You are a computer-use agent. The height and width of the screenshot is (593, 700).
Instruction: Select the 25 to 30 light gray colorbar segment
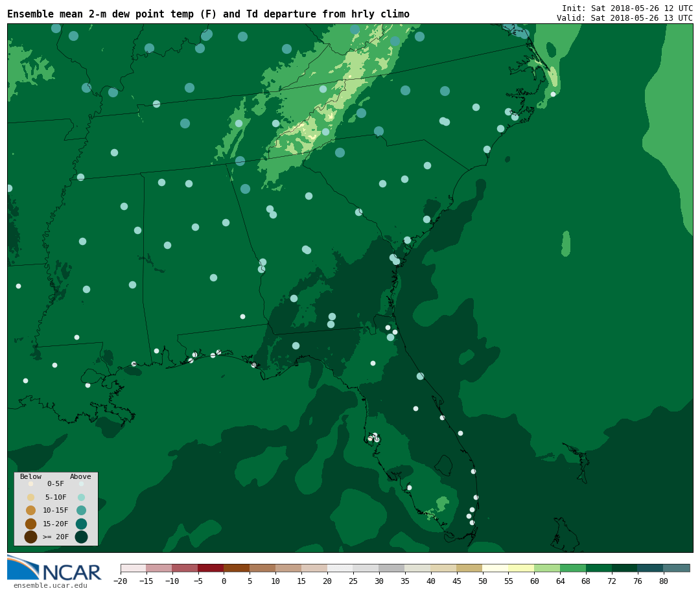[366, 568]
